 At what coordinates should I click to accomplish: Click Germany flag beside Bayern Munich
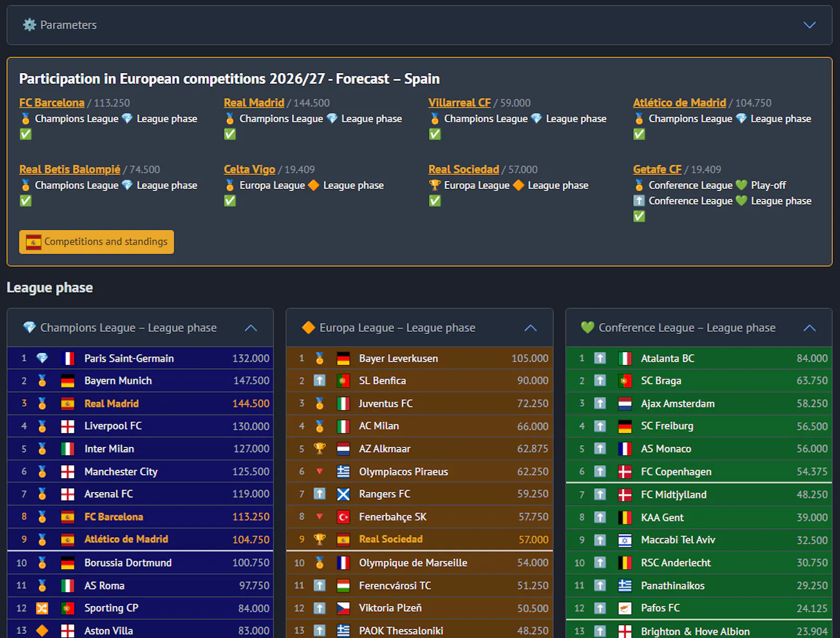click(68, 381)
